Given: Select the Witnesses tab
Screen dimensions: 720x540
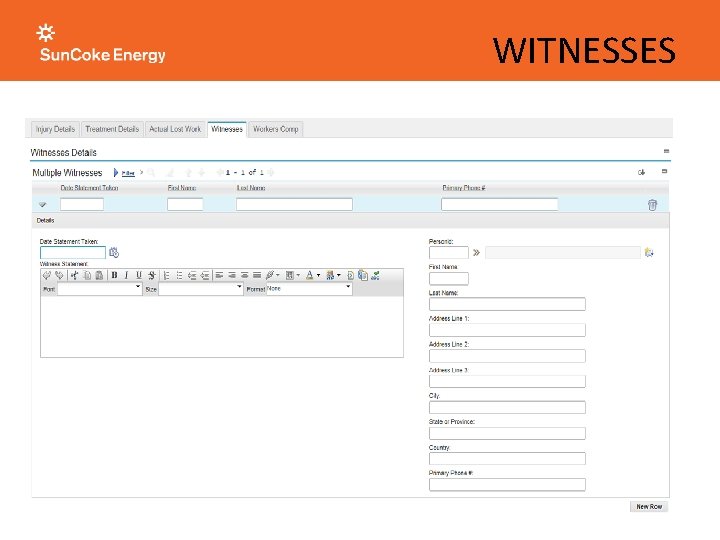Looking at the screenshot, I should click(227, 129).
